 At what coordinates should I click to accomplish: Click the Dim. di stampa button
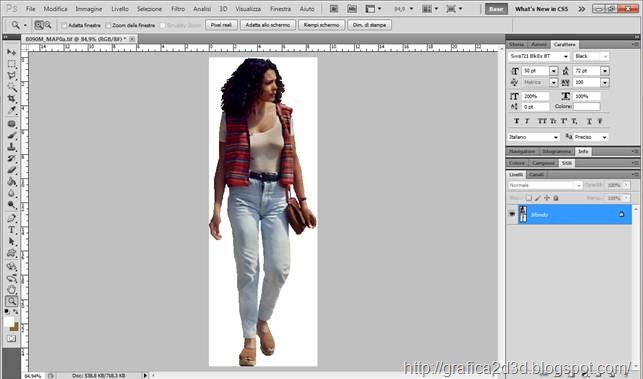[369, 25]
